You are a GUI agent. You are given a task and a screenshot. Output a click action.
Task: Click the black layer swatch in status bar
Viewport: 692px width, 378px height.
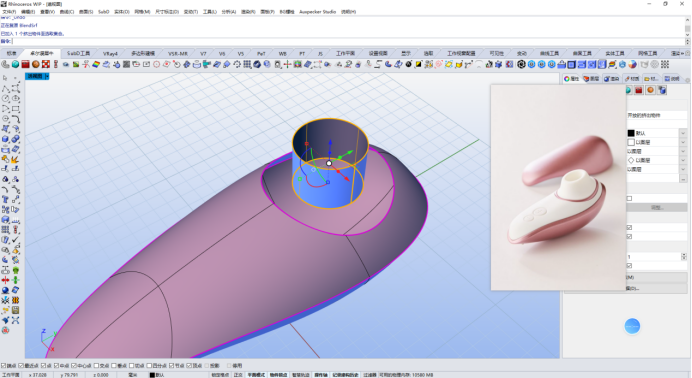(x=152, y=375)
